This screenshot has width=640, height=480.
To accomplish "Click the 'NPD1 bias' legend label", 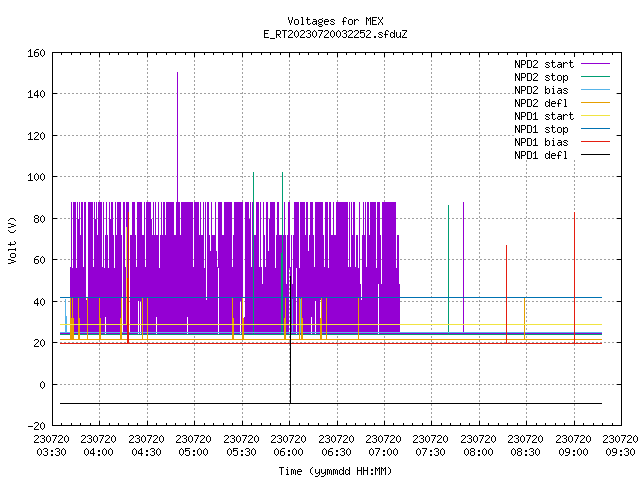I will coord(541,142).
